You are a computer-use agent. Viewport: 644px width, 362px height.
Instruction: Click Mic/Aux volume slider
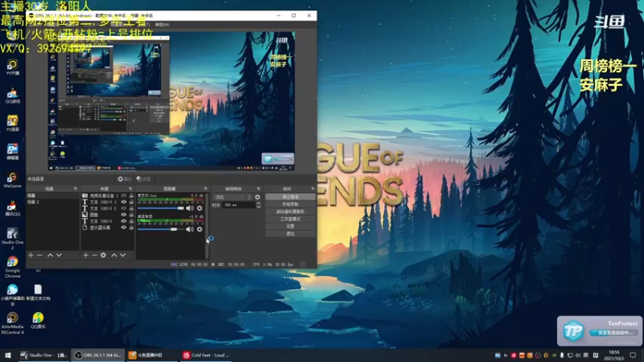(x=161, y=208)
